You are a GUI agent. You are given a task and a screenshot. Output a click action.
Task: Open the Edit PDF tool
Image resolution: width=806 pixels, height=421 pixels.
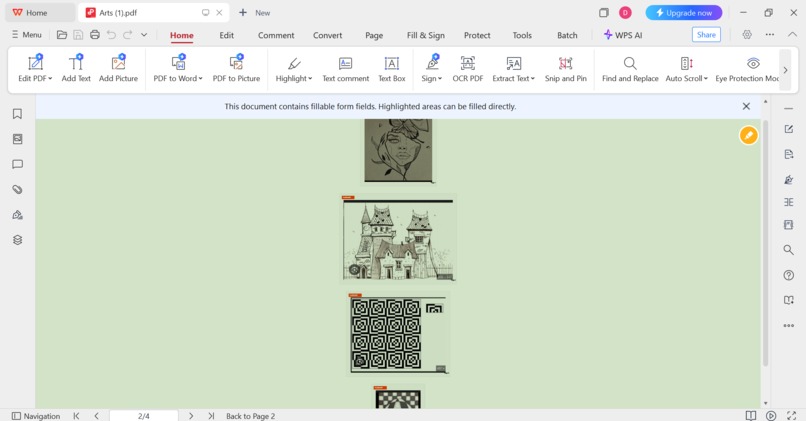(35, 69)
